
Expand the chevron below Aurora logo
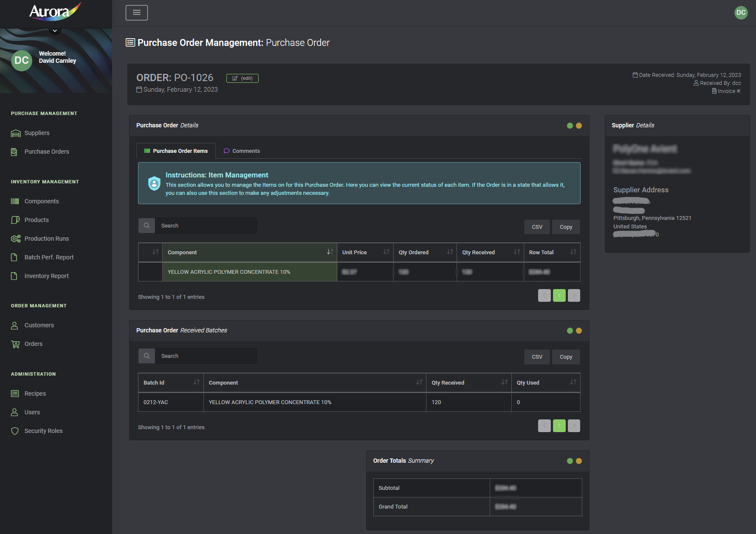coord(55,31)
